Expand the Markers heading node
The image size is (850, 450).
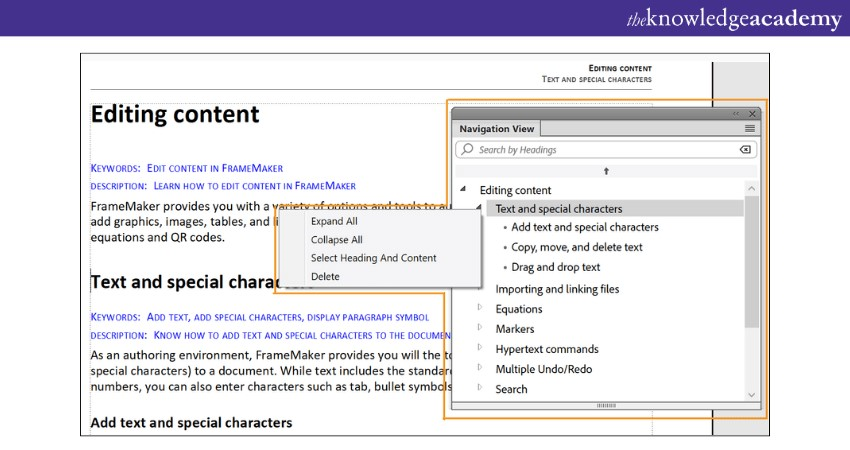coord(479,329)
